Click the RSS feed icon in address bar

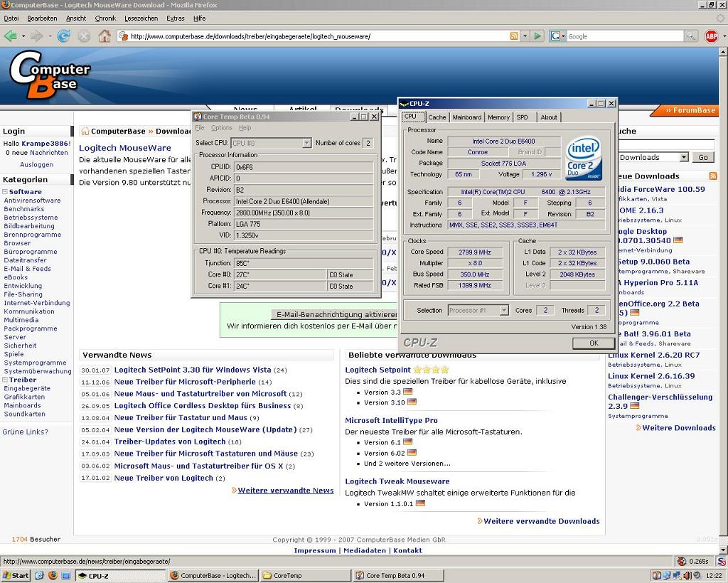[514, 36]
